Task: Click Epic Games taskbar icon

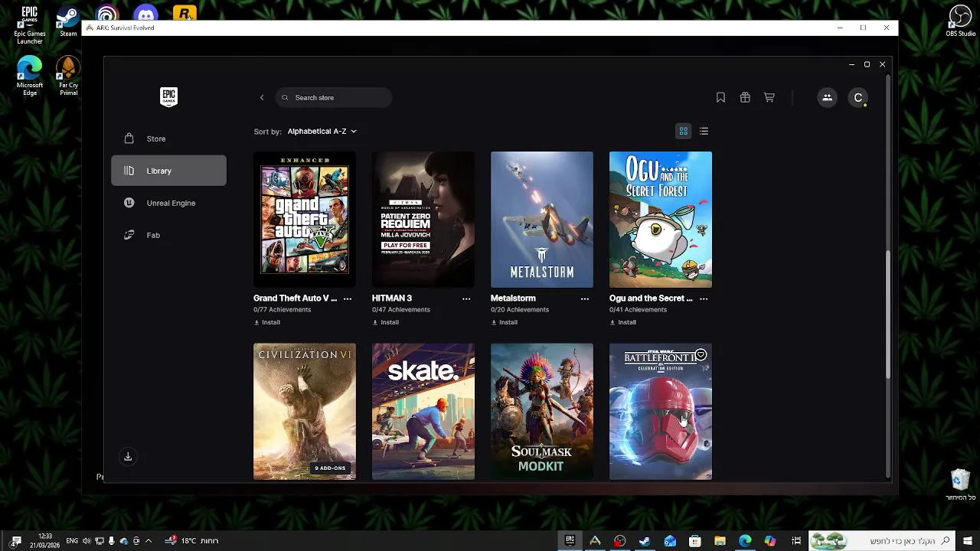Action: point(570,540)
